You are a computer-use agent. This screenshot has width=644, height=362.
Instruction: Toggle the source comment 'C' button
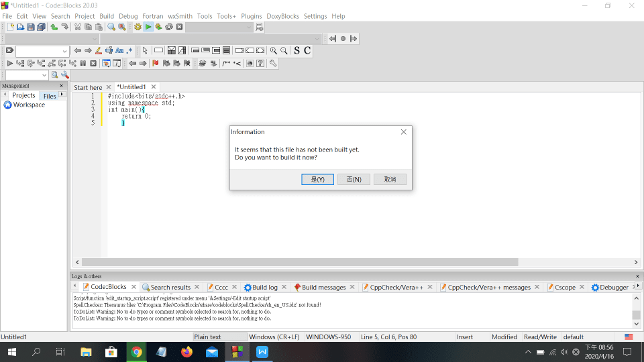(x=307, y=50)
